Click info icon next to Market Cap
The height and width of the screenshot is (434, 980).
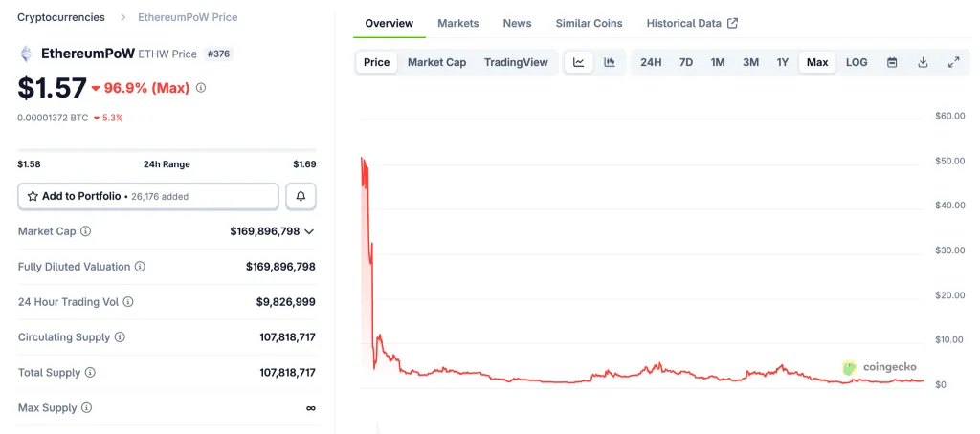[x=86, y=231]
